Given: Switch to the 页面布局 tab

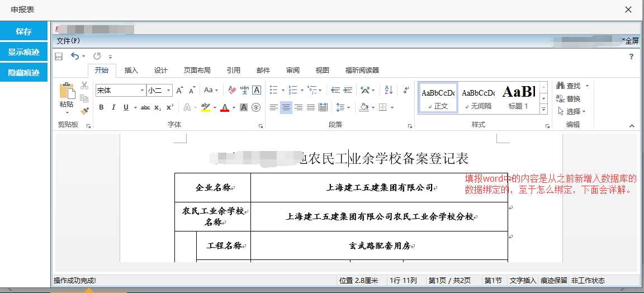Looking at the screenshot, I should click(x=197, y=70).
